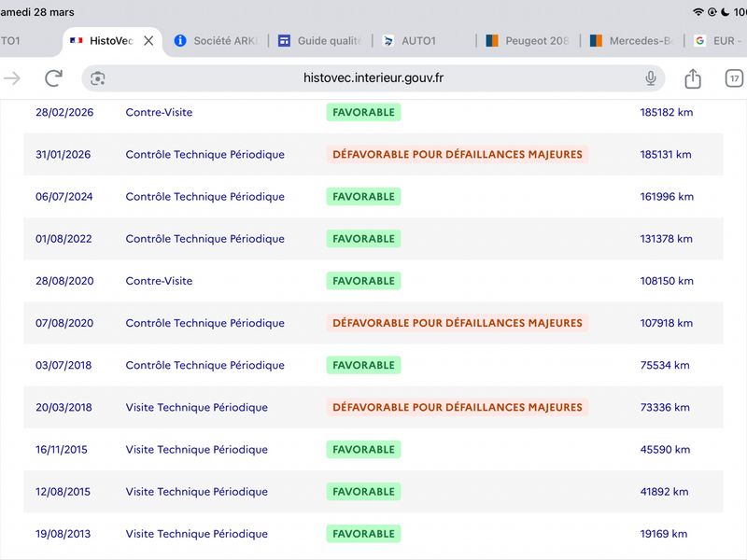Open the Mercedes-Be tab
747x560 pixels.
pyautogui.click(x=631, y=41)
